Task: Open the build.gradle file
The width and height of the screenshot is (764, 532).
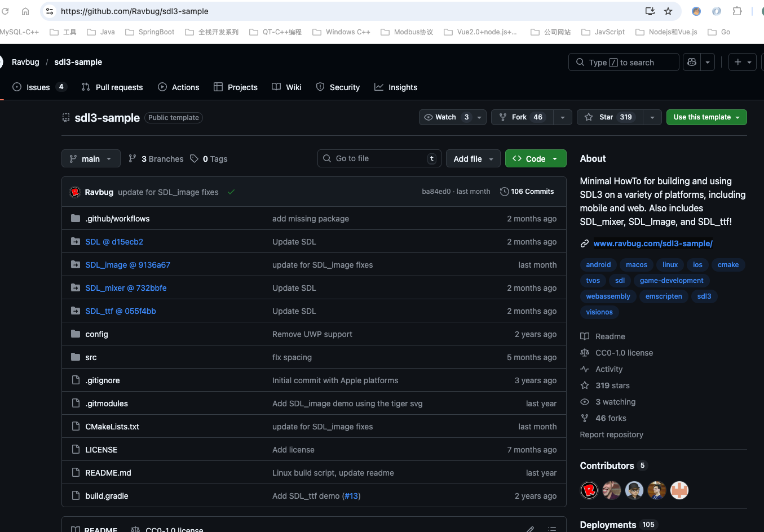Action: point(107,496)
